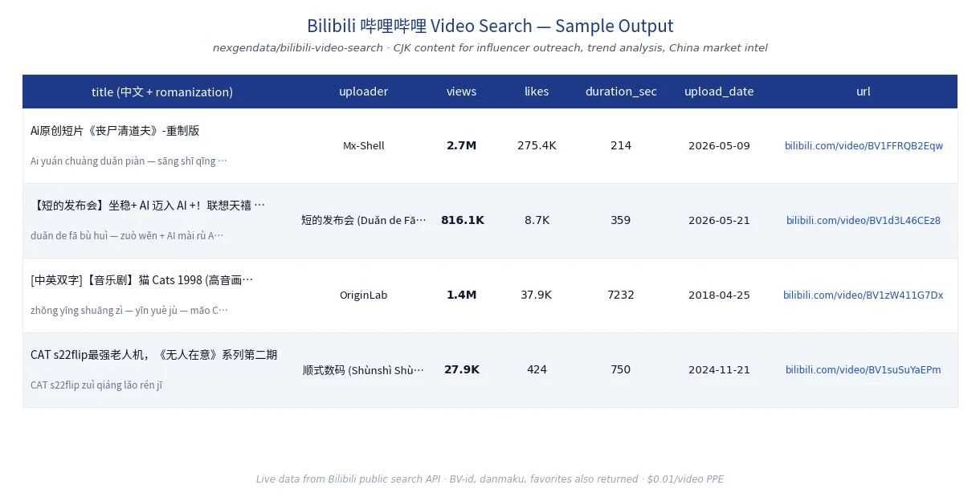This screenshot has width=980, height=497.
Task: Select uploader Mx-Shell
Action: point(363,145)
